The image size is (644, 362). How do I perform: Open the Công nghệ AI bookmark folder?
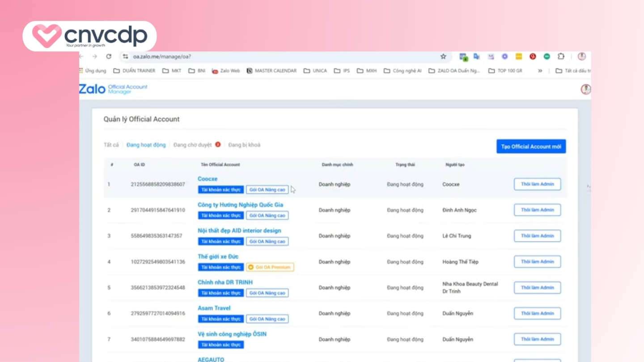point(402,71)
